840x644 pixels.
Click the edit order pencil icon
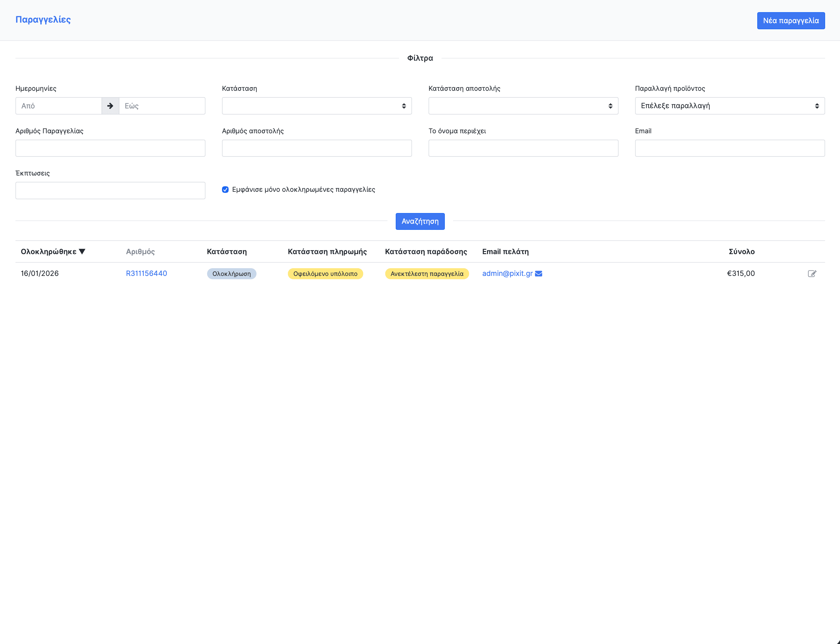812,274
